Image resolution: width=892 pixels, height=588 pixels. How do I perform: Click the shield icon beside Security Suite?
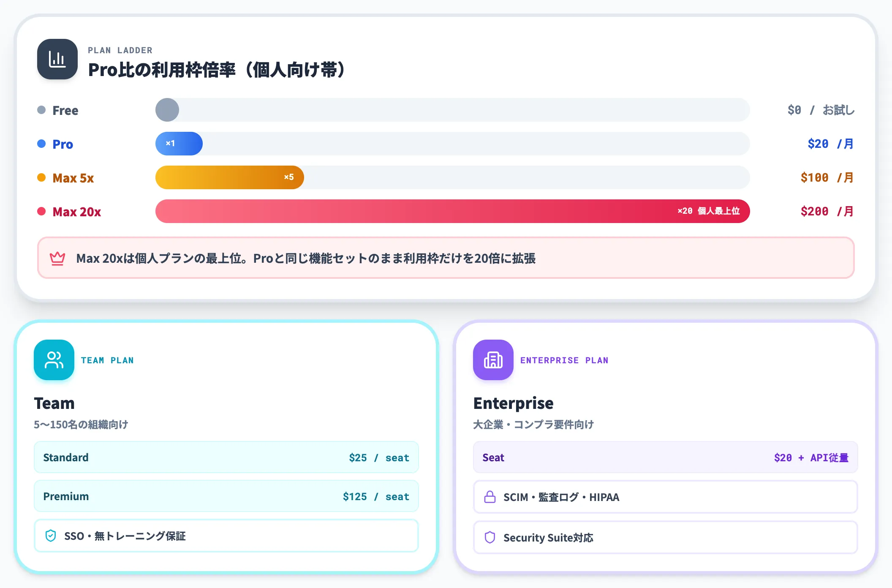(x=490, y=537)
